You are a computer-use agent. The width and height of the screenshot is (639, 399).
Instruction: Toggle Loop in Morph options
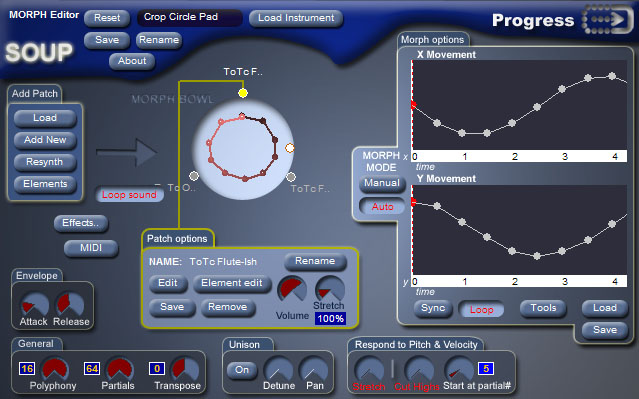pyautogui.click(x=481, y=309)
